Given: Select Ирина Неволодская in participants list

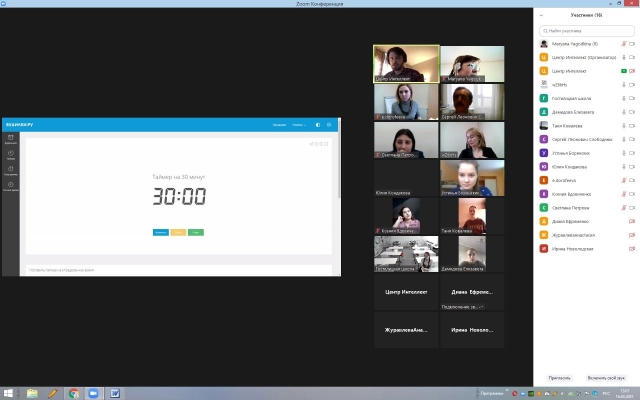Looking at the screenshot, I should (x=587, y=249).
